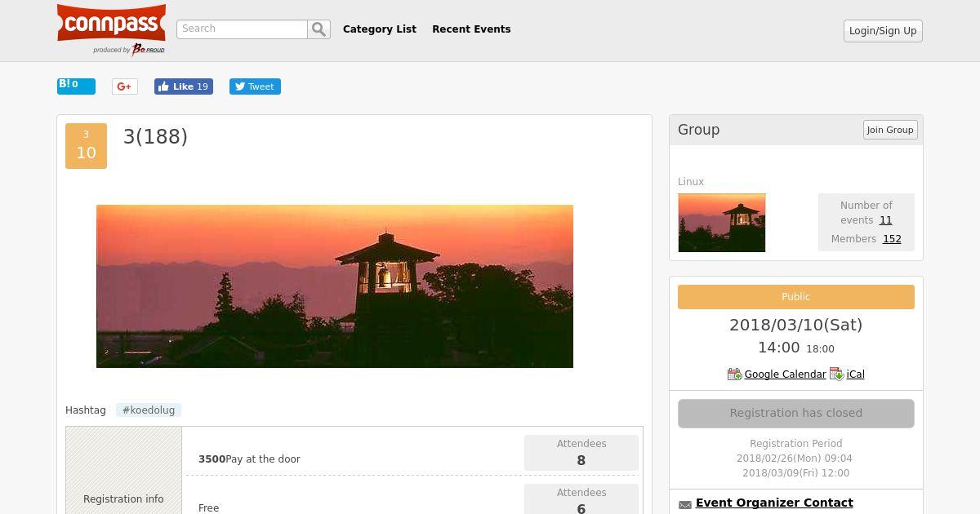Click the orange Public status banner

[x=796, y=297]
